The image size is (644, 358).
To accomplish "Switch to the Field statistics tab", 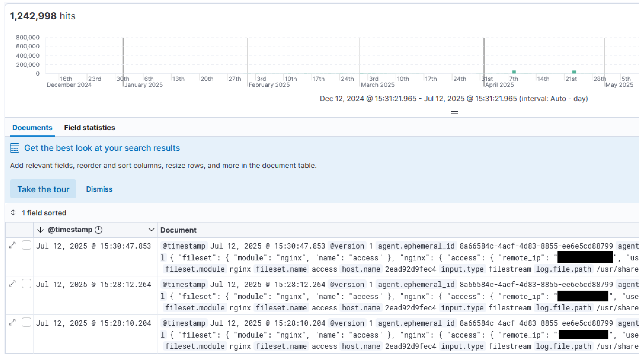I will coord(90,128).
